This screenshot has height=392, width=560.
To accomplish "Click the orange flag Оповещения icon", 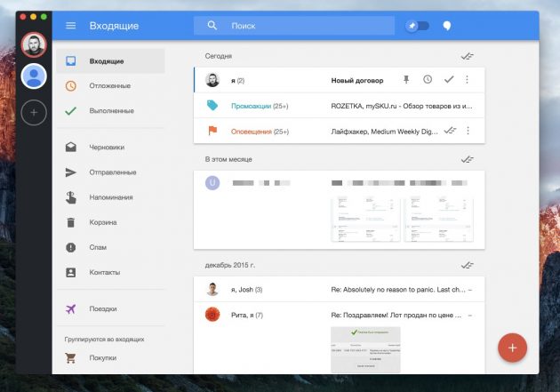I will 212,131.
